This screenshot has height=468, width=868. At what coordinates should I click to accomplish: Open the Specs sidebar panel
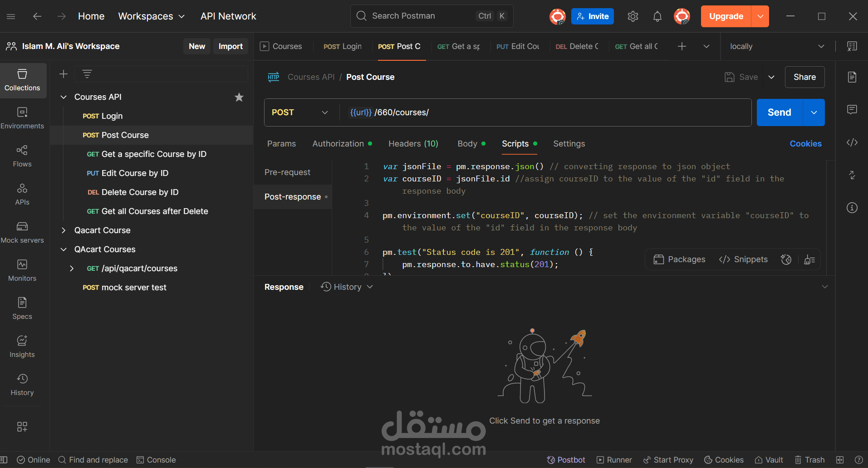click(22, 309)
